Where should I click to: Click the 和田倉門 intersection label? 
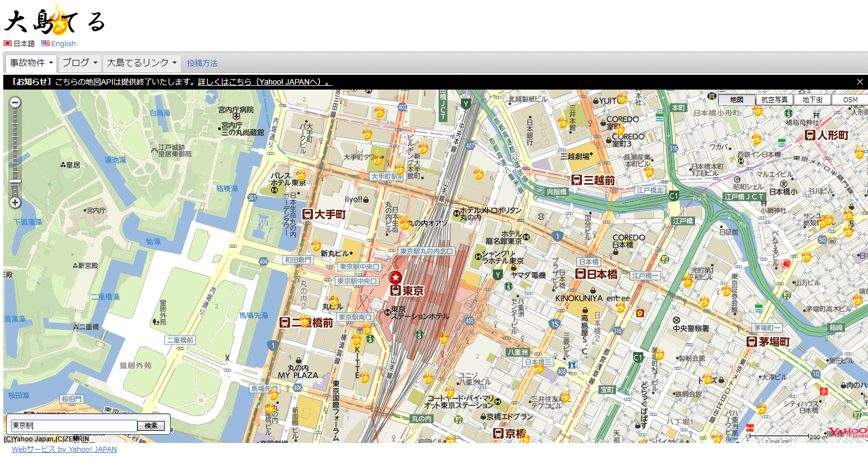tap(298, 259)
